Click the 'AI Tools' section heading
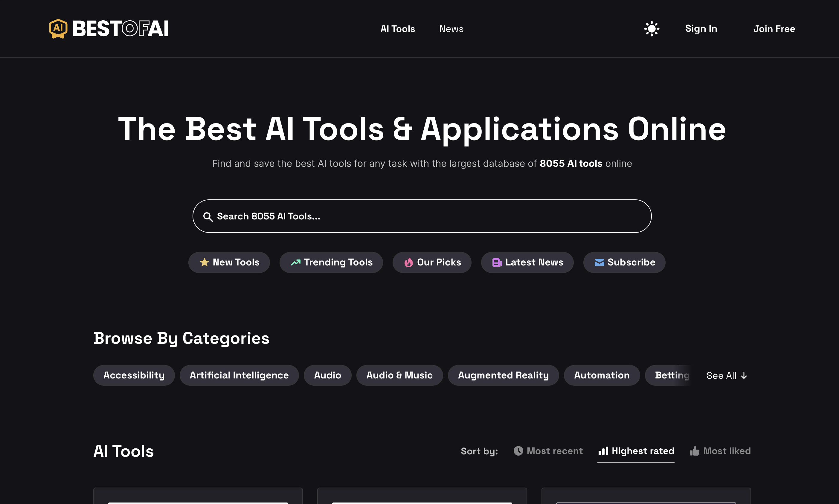 pyautogui.click(x=124, y=451)
